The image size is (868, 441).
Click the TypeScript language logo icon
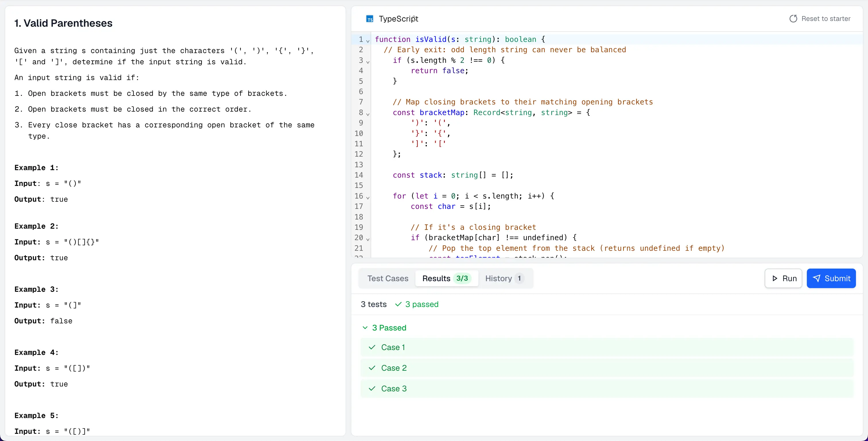[x=370, y=19]
